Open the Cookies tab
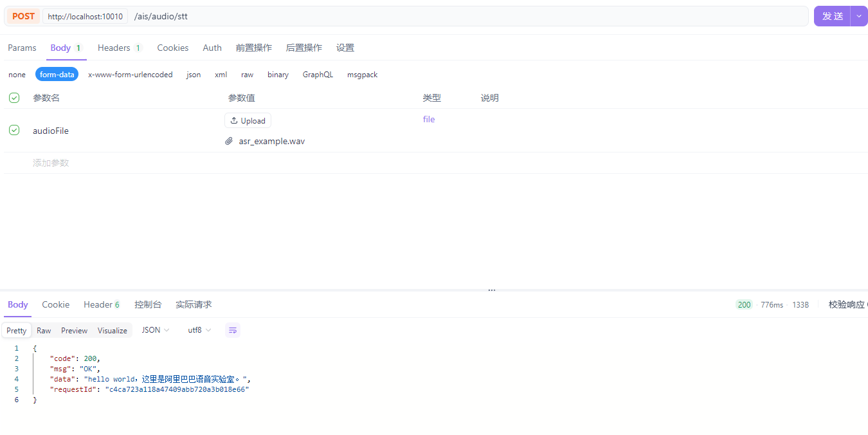The image size is (868, 435). [x=173, y=48]
